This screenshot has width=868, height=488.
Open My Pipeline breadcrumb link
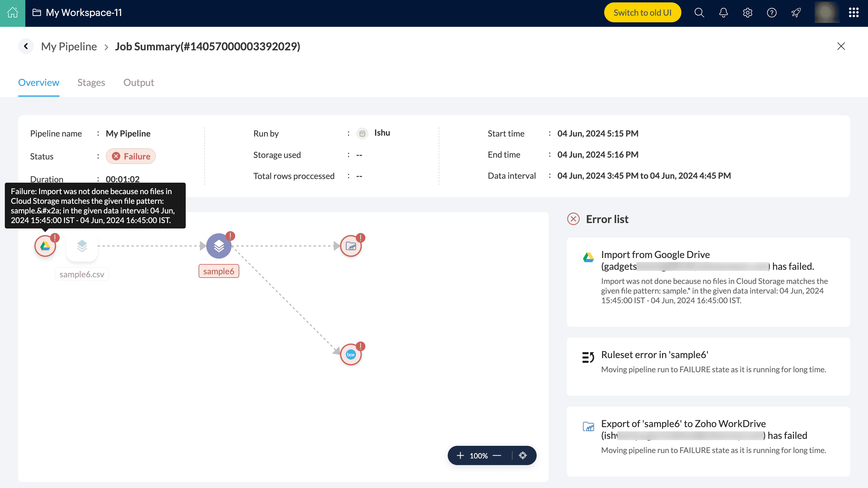tap(69, 46)
